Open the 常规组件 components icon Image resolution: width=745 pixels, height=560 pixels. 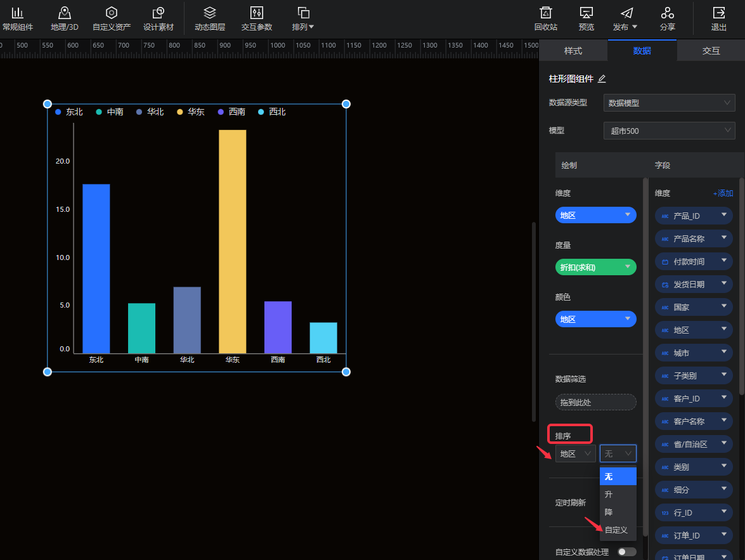(x=18, y=13)
